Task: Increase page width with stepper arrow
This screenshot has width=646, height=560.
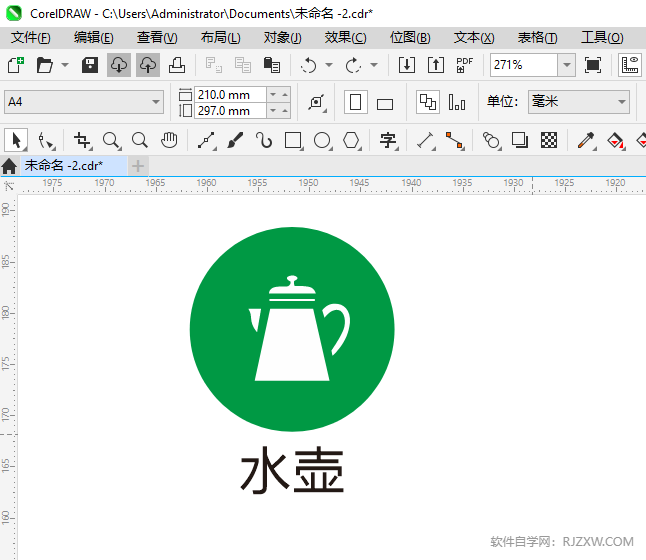Action: point(285,95)
